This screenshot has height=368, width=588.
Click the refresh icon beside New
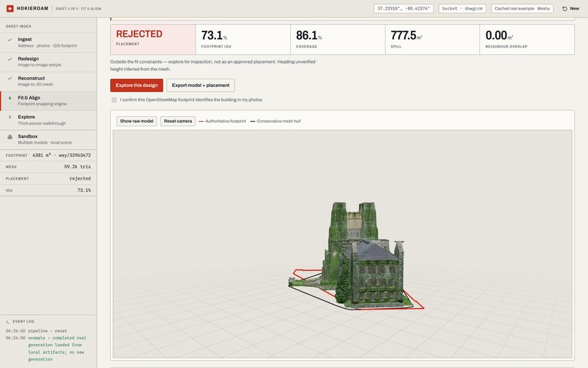click(565, 9)
